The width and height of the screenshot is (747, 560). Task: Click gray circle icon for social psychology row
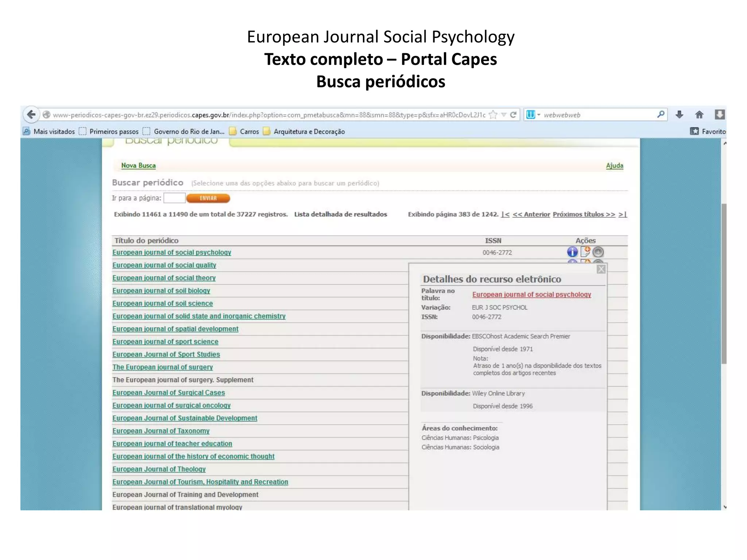(x=598, y=252)
